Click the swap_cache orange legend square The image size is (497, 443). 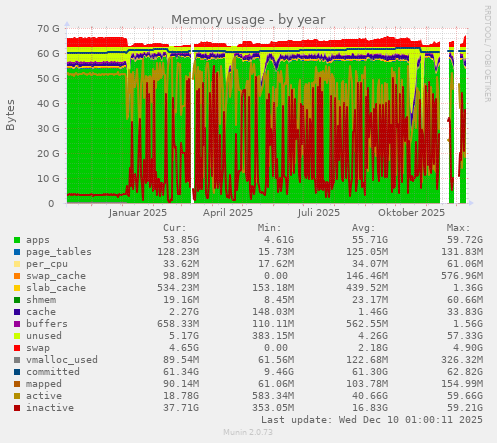17,276
